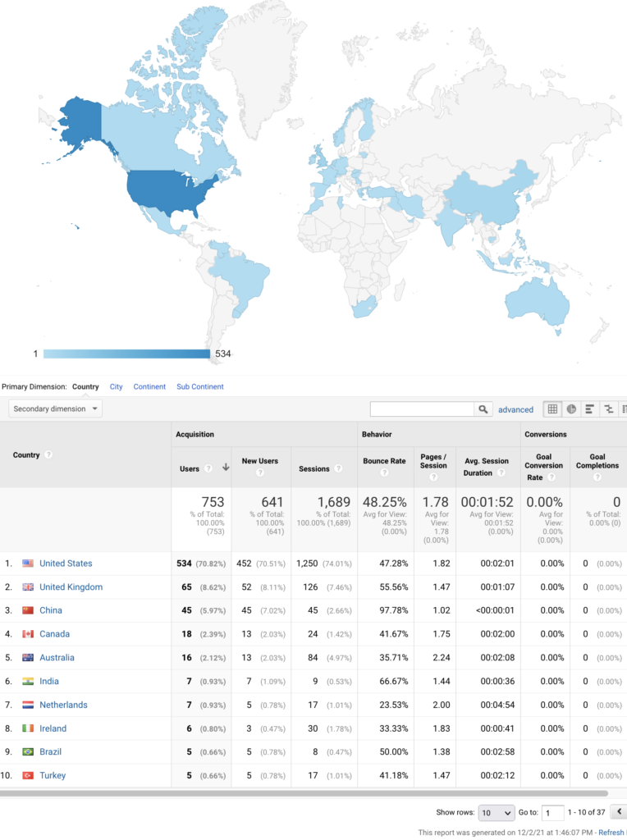Click the United Kingdom flag icon
Screen dimensions: 627x840
(x=28, y=587)
